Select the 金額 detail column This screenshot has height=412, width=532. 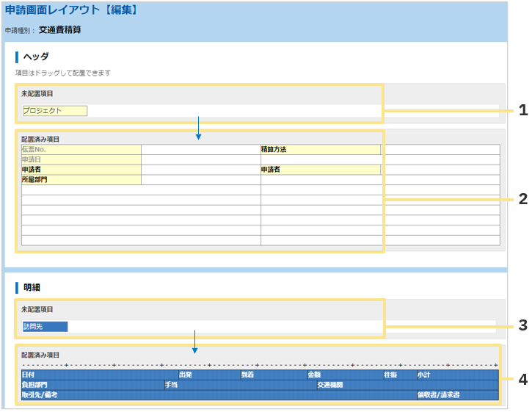(344, 375)
